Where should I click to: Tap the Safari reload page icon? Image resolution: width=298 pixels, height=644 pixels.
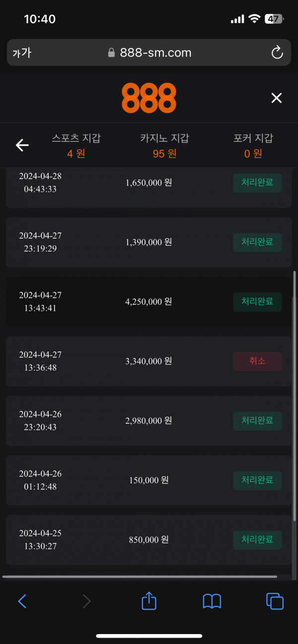click(277, 53)
